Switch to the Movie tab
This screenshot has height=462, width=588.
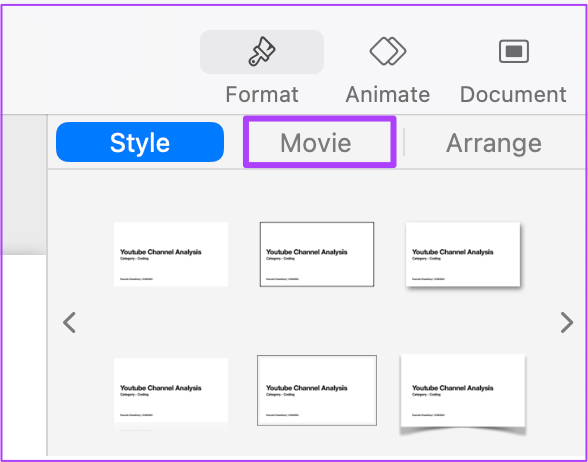316,142
